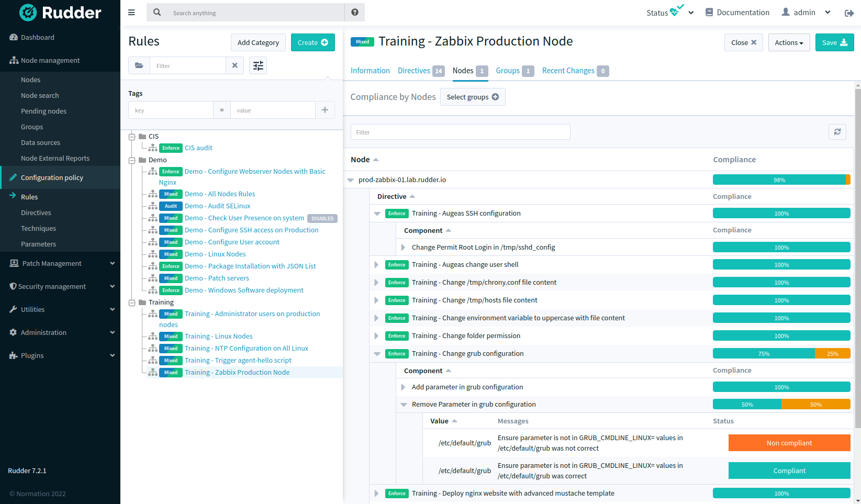Image resolution: width=861 pixels, height=504 pixels.
Task: Switch to the Groups tab
Action: (515, 71)
